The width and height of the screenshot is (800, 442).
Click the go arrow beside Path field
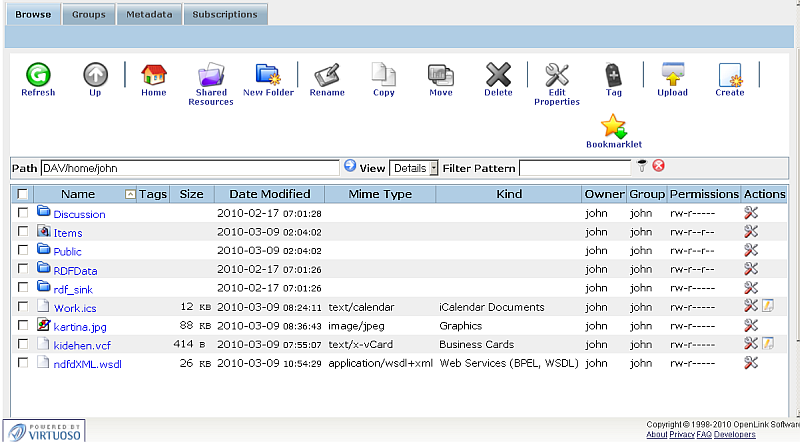click(350, 167)
